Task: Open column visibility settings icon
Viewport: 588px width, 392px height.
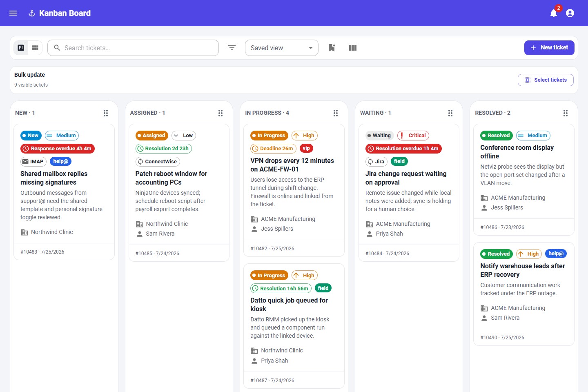Action: click(x=353, y=48)
